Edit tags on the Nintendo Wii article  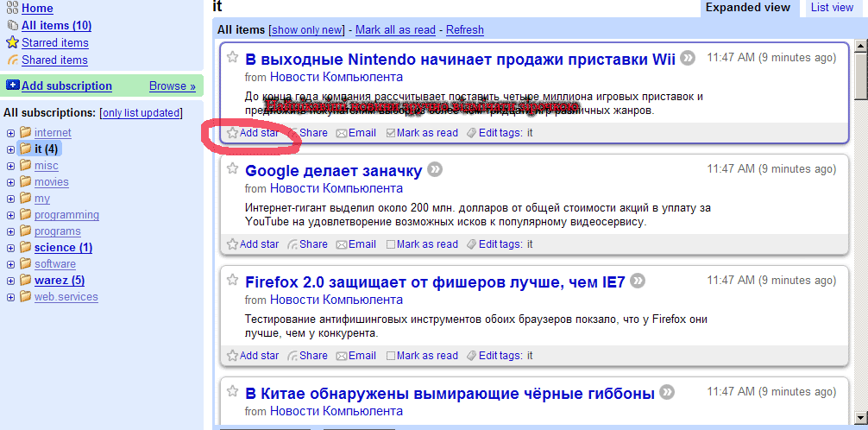coord(494,132)
